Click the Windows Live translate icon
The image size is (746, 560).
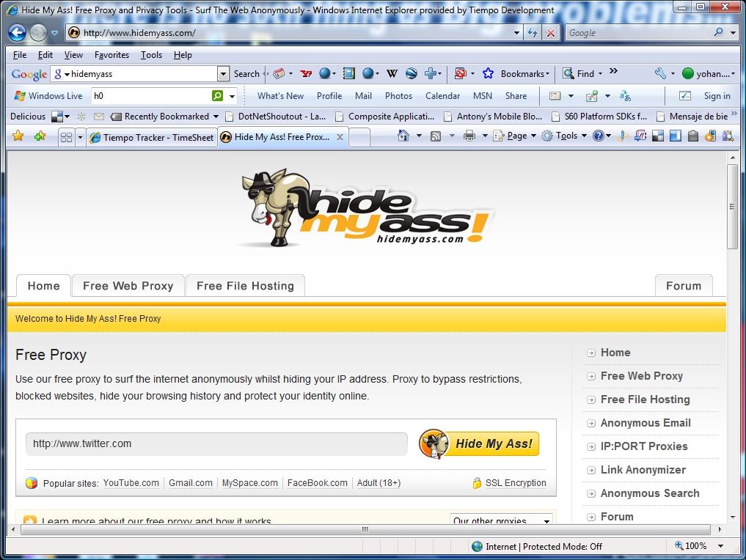(x=625, y=96)
